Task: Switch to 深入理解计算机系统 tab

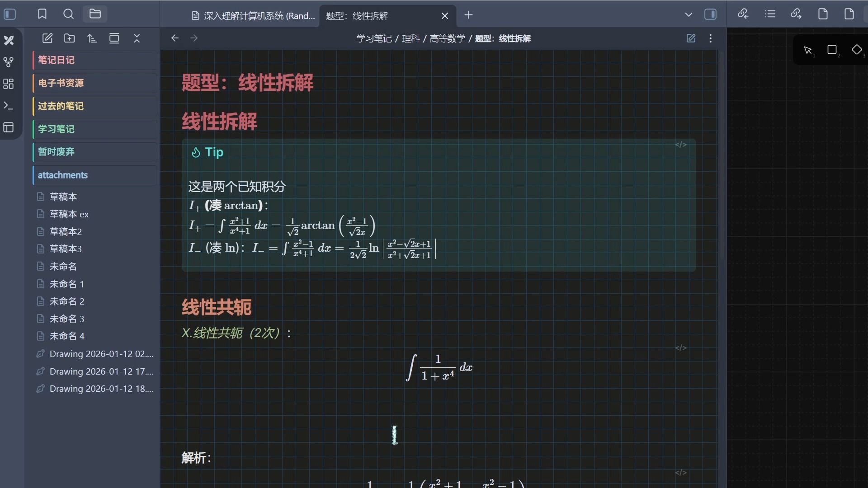Action: [x=253, y=16]
